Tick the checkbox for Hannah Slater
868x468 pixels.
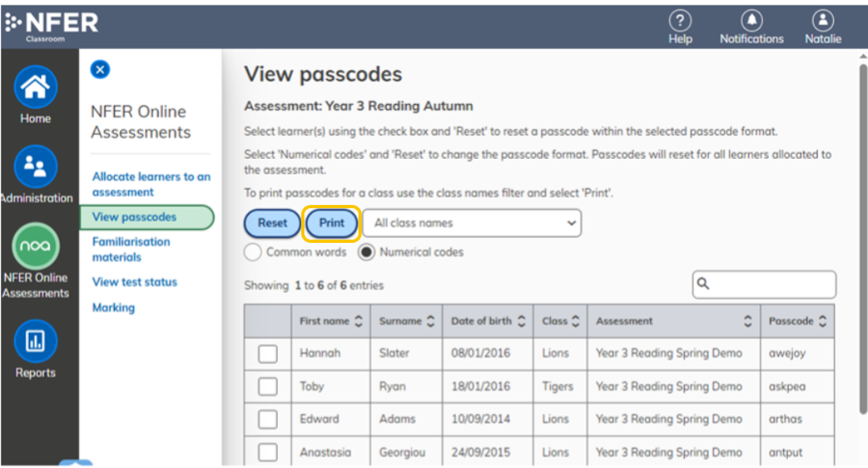click(x=268, y=354)
